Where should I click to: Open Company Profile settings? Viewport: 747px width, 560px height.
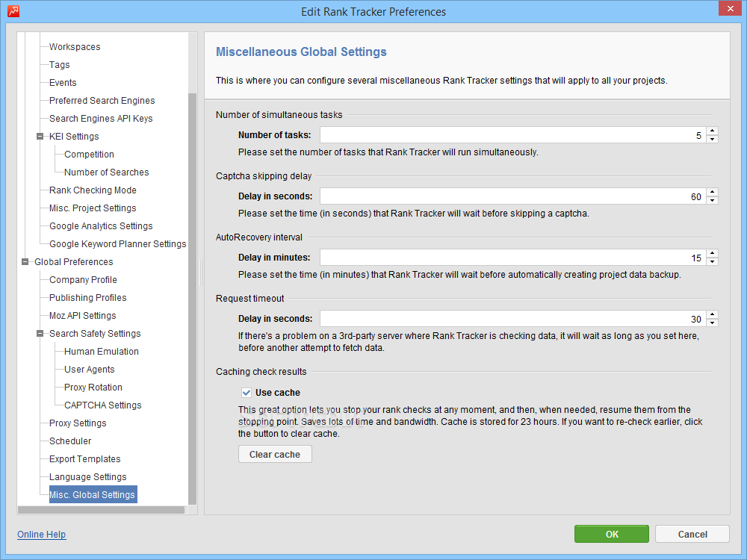(x=84, y=280)
